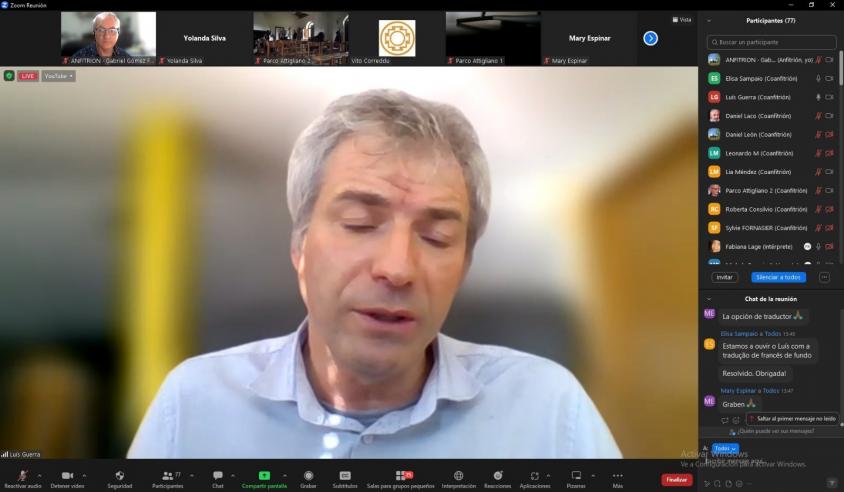
Task: Collapse the Participantes panel chevron
Action: pyautogui.click(x=709, y=21)
